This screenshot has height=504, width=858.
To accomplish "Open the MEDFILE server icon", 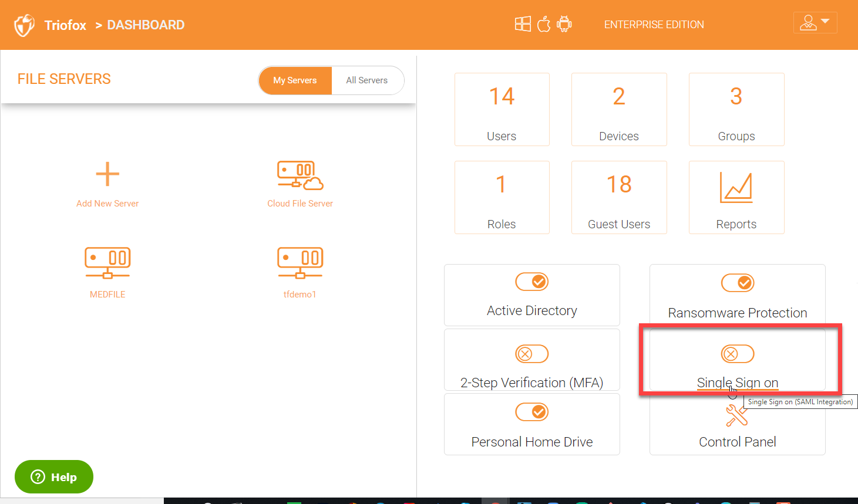I will point(107,263).
